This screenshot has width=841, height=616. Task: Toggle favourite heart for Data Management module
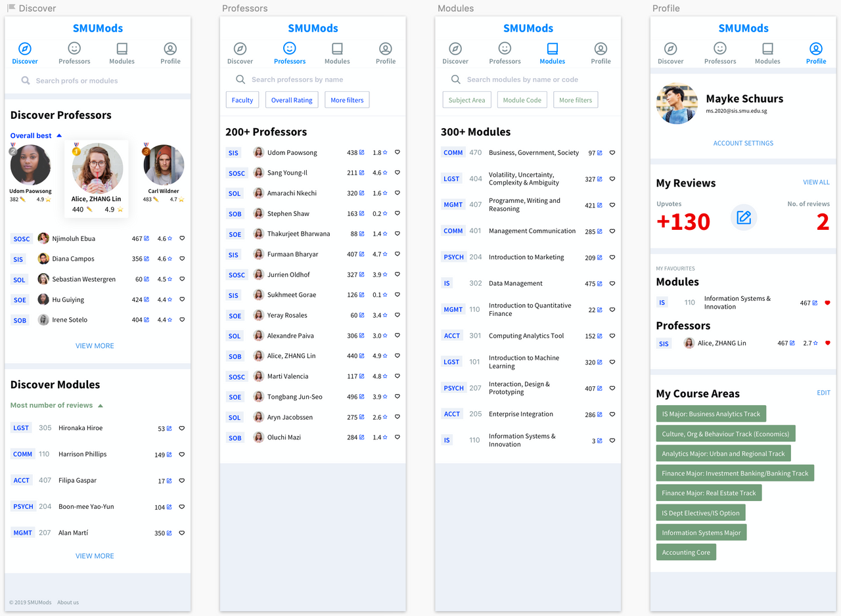(x=612, y=284)
